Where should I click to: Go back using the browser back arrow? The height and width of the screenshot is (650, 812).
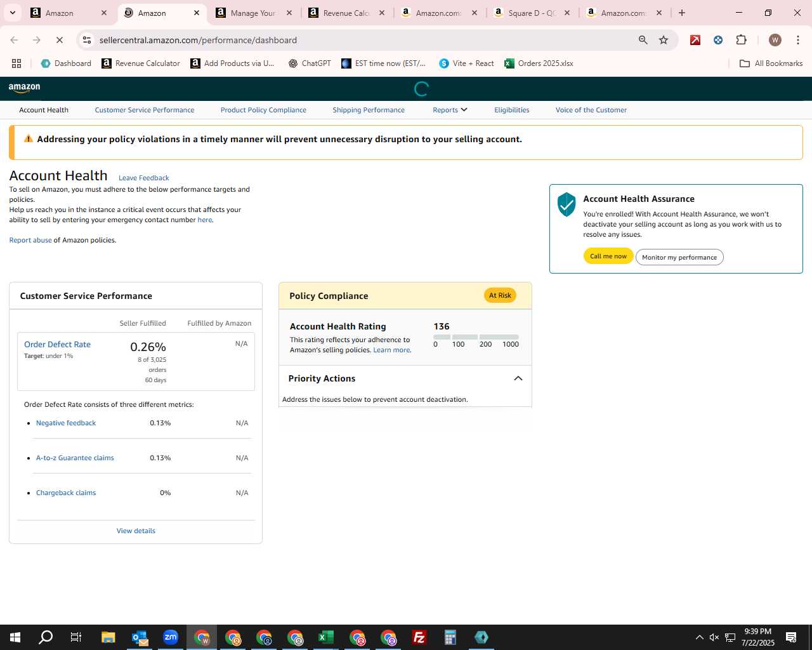click(14, 40)
